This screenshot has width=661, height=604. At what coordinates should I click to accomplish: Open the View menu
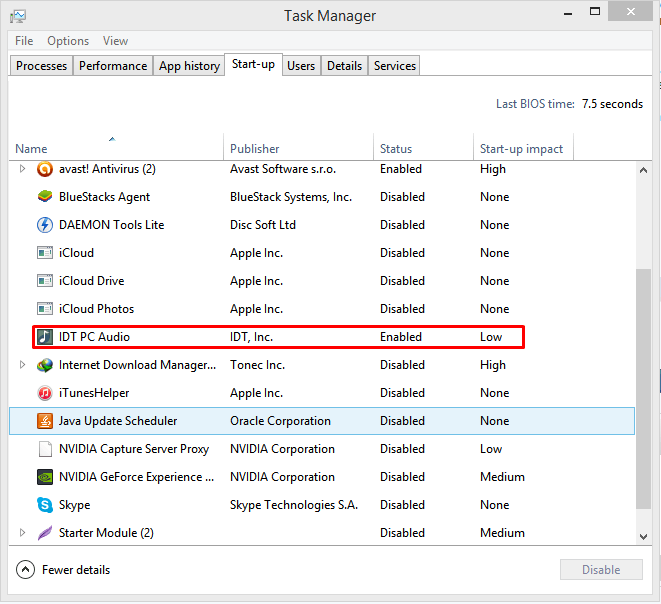[115, 41]
